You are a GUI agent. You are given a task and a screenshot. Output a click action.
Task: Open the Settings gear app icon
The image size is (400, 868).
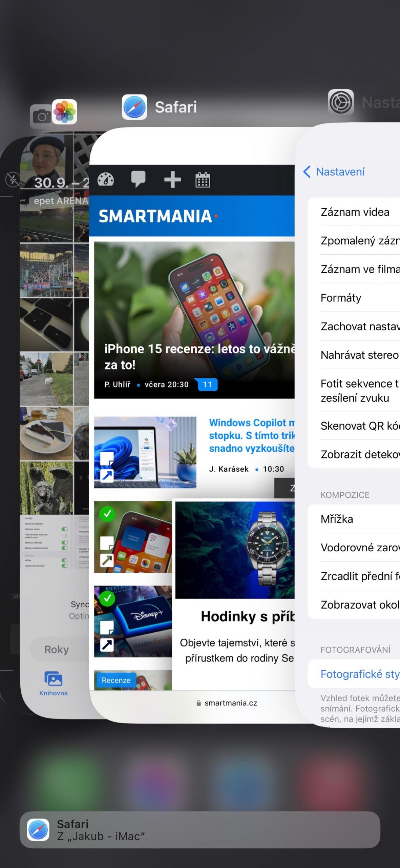tap(341, 102)
